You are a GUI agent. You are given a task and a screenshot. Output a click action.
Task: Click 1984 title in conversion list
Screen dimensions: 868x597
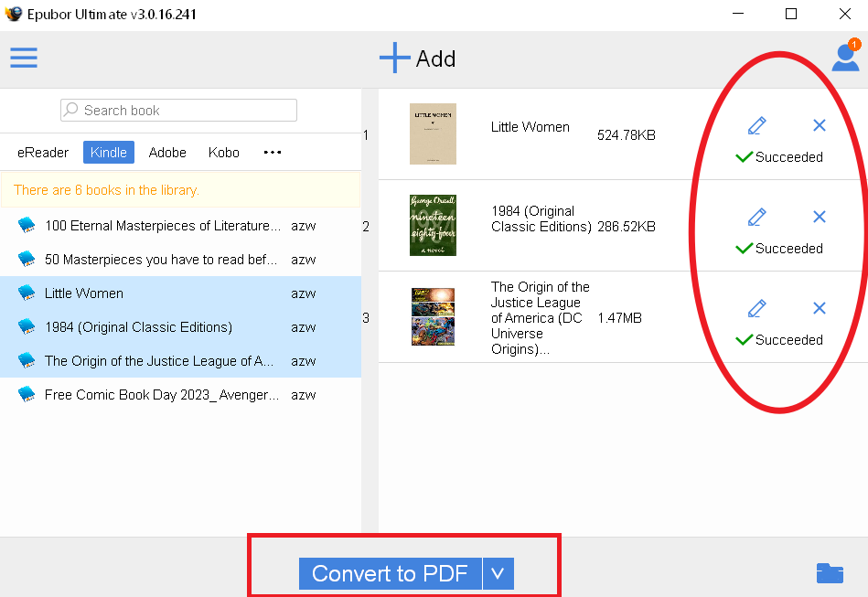[x=541, y=219]
